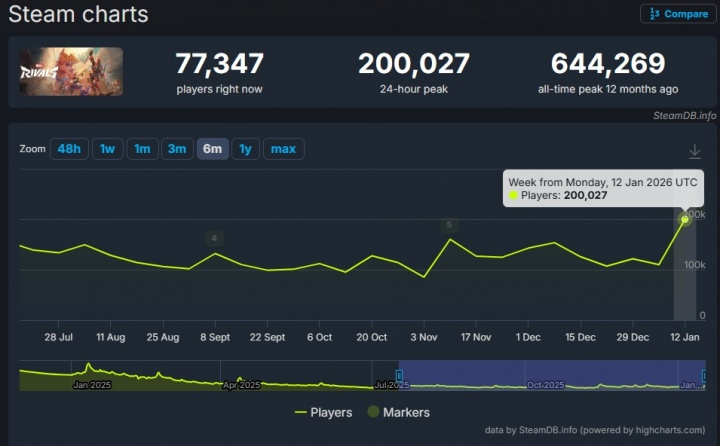The image size is (720, 446).
Task: Click chart marker number 4
Action: pos(214,238)
